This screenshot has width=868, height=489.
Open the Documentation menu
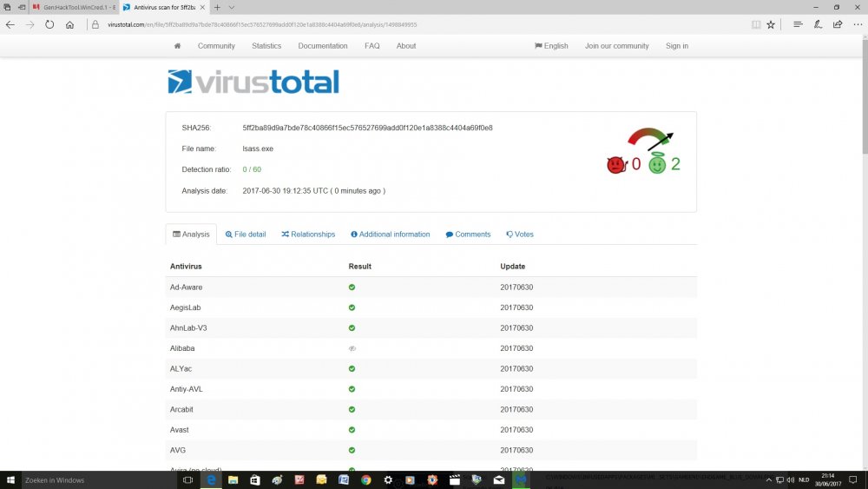323,46
